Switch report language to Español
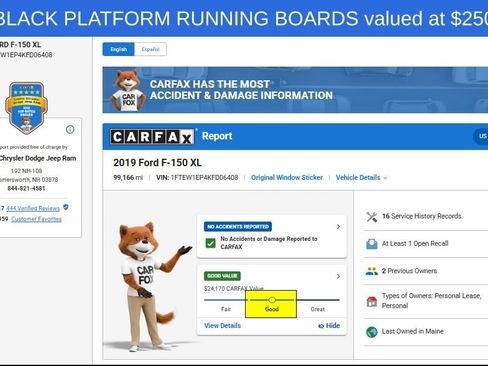 click(x=150, y=49)
